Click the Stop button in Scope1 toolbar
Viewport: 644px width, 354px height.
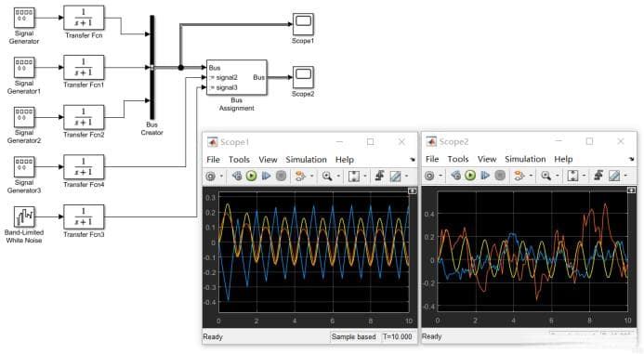tap(281, 177)
